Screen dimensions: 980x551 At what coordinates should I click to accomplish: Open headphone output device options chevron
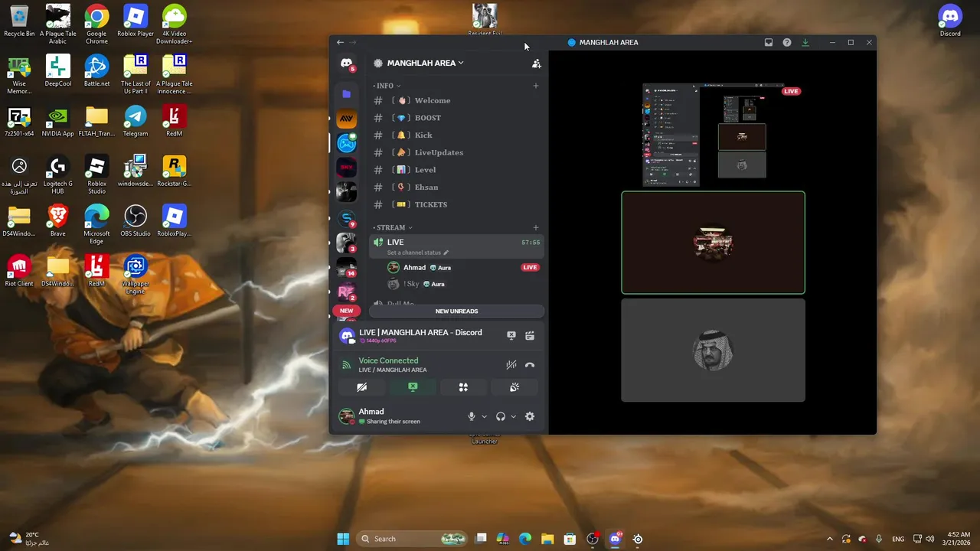pyautogui.click(x=513, y=416)
